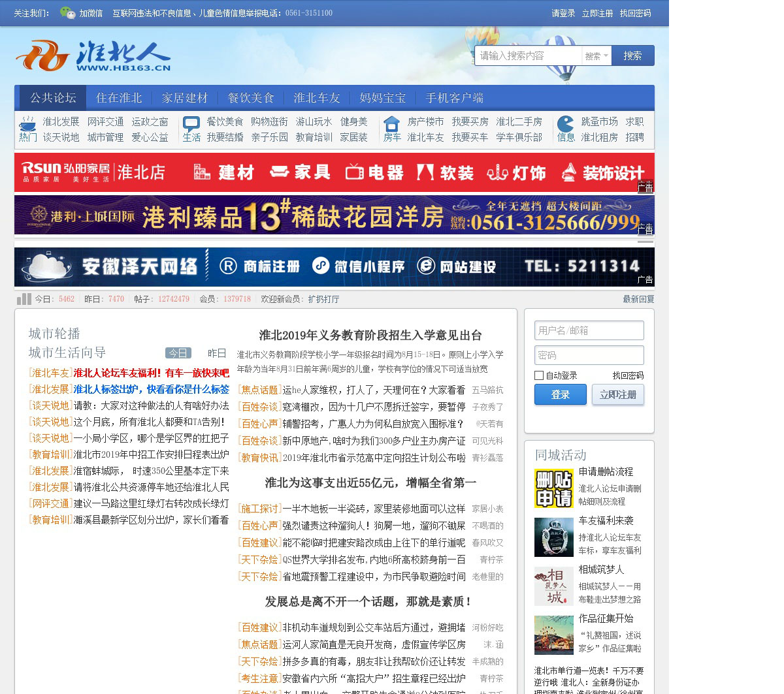
Task: Select the 餐饮美食 navigation tab
Action: (251, 98)
